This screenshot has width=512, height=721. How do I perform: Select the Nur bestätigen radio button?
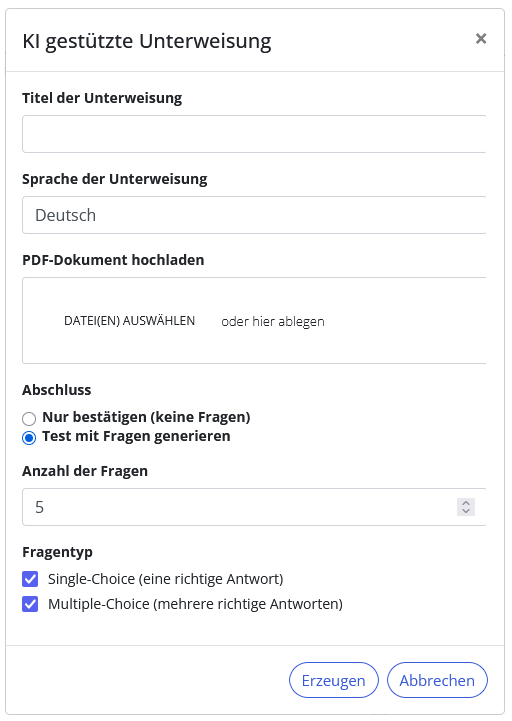pyautogui.click(x=29, y=418)
